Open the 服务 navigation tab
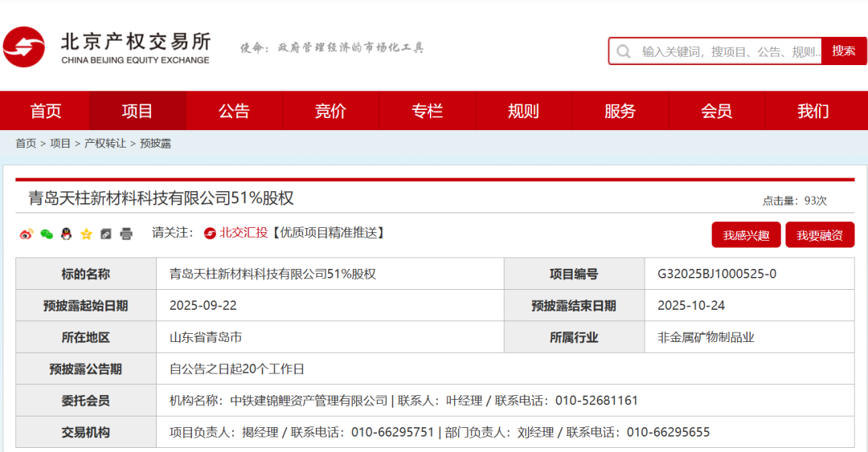 coord(620,111)
